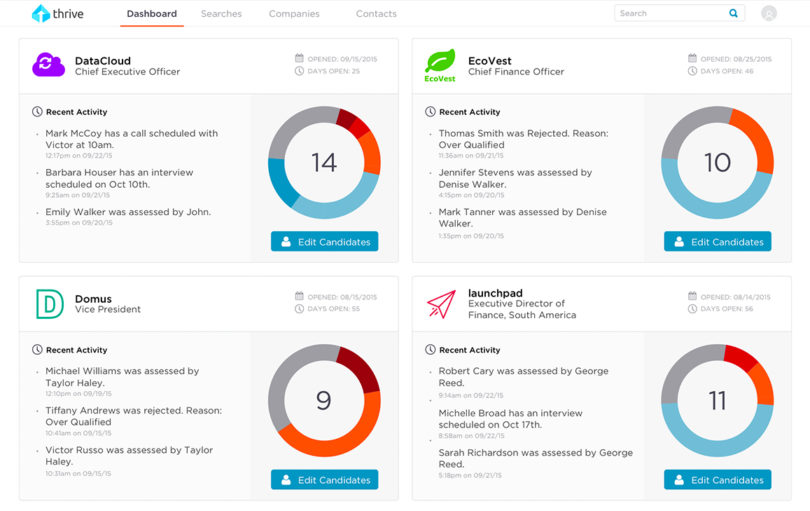Click calendar icon on Domus card
810x511 pixels.
point(299,296)
